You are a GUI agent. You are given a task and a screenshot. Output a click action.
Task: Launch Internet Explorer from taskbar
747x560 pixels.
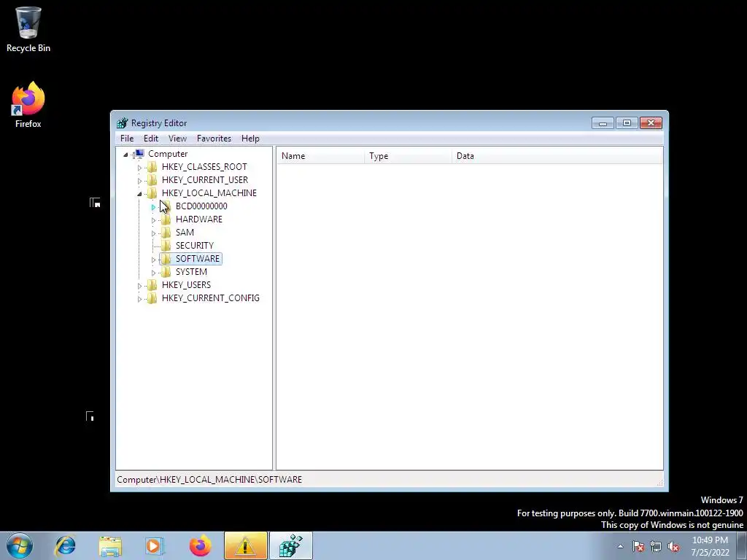pos(65,545)
